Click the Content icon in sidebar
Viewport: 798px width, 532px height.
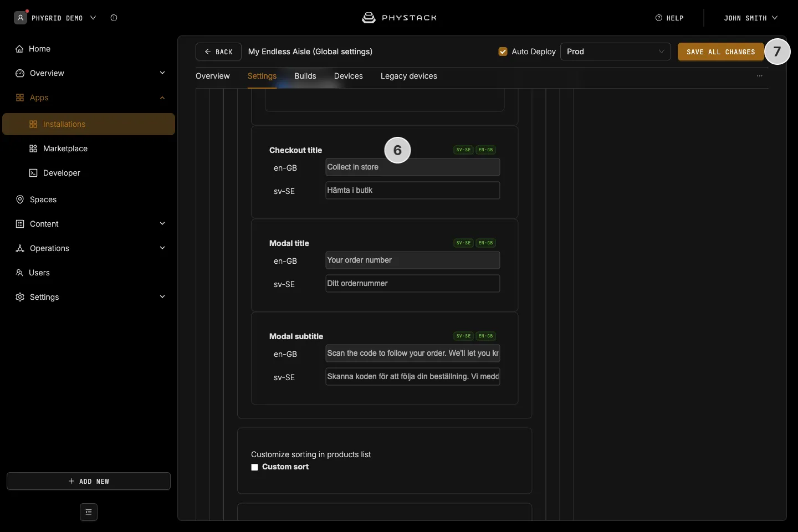(x=20, y=224)
